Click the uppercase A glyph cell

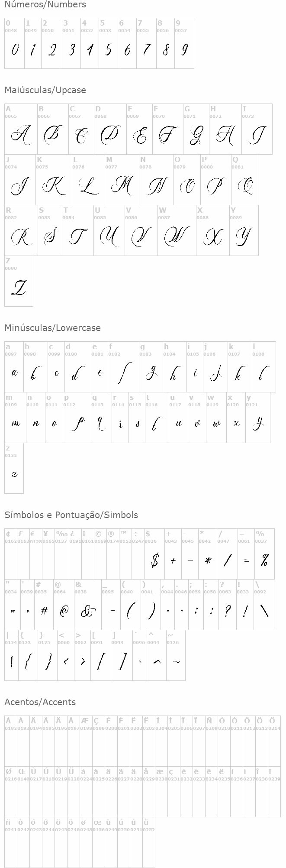pos(21,130)
